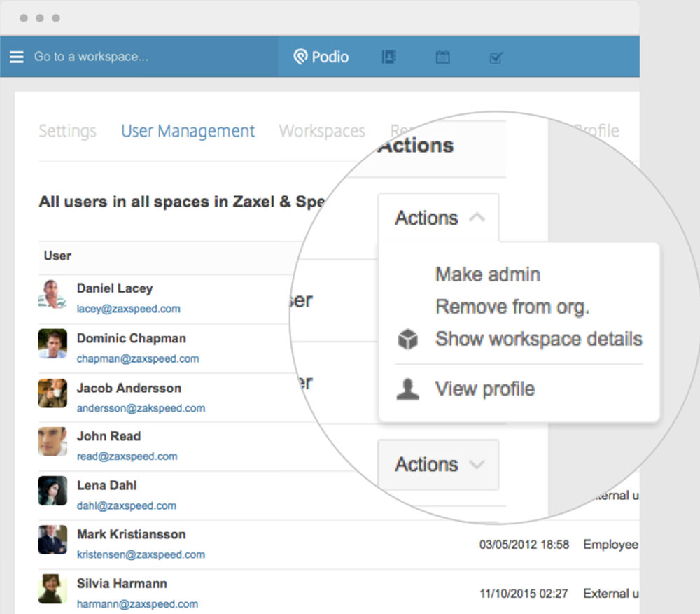Click Silvia Harmann's avatar
This screenshot has width=700, height=614.
(52, 589)
